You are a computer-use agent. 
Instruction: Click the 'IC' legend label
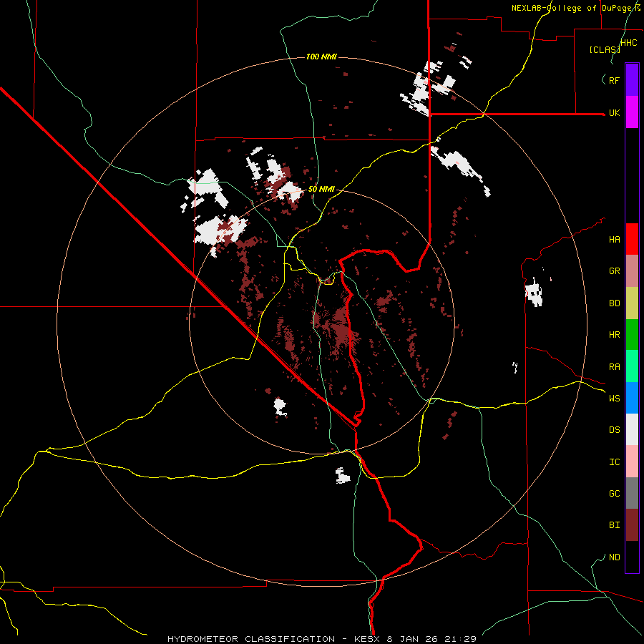point(615,462)
